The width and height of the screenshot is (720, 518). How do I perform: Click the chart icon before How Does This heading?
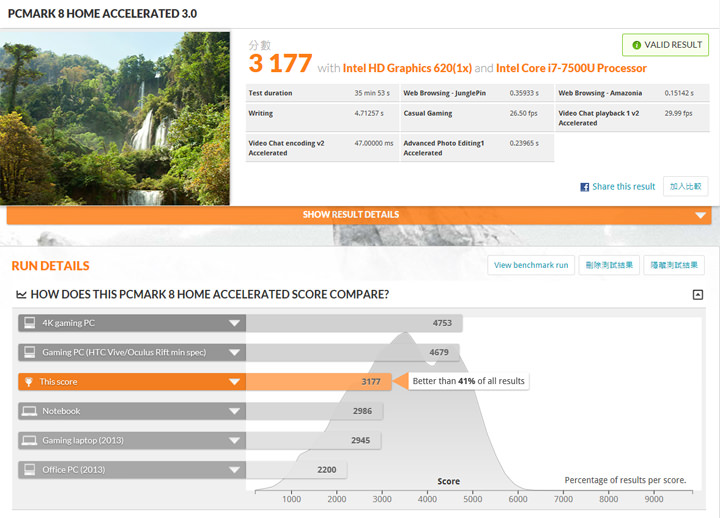point(21,295)
